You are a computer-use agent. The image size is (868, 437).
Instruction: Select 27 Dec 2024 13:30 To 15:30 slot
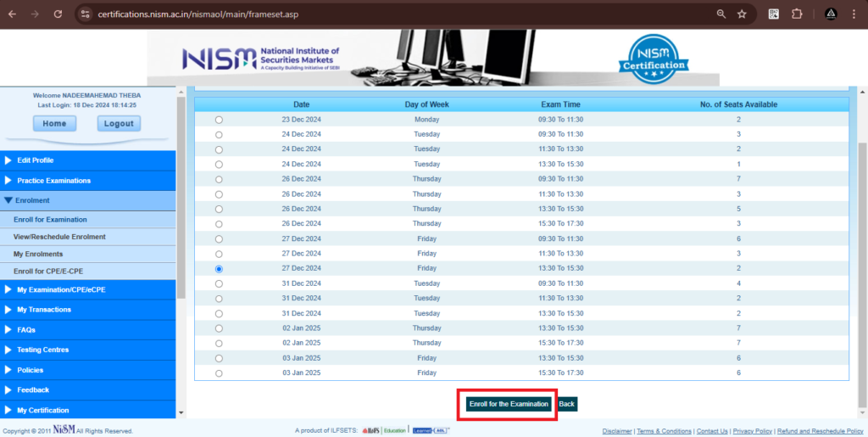[219, 269]
